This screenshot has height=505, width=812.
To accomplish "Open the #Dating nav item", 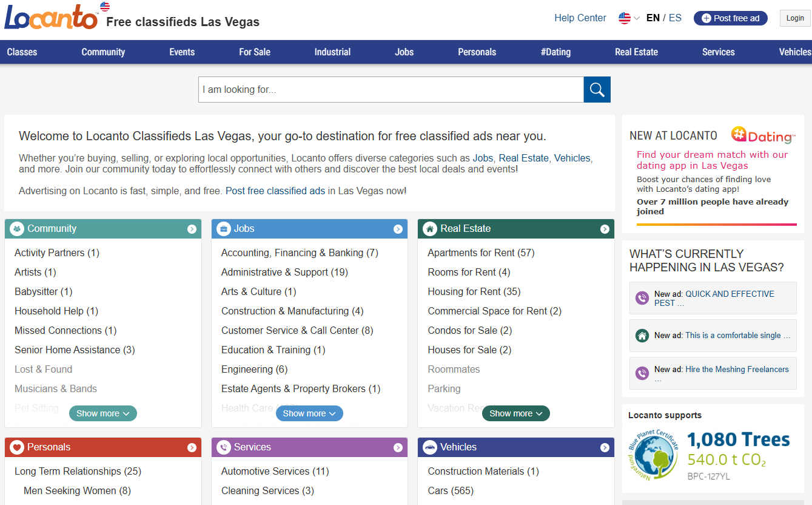I will pos(555,52).
